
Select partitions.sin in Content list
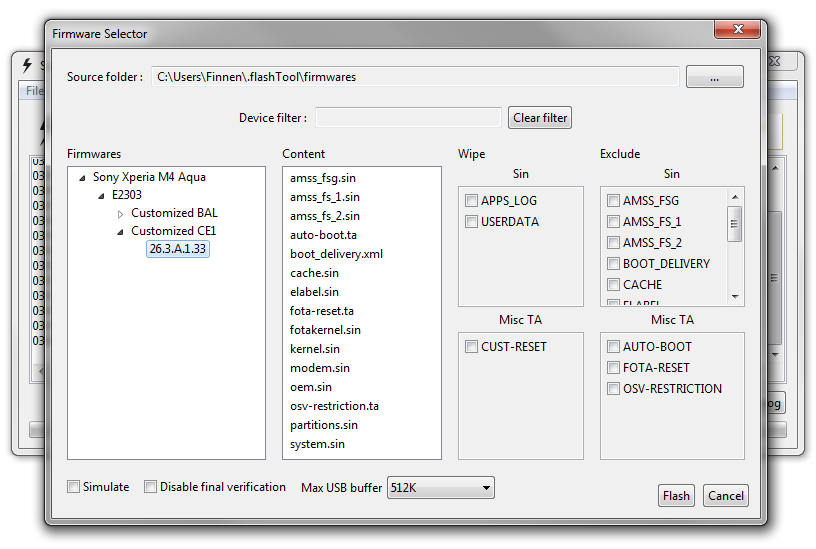pos(324,425)
